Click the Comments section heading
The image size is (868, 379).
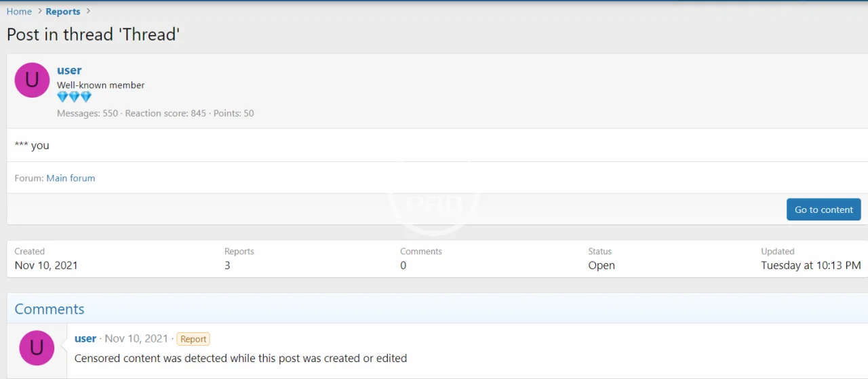click(x=50, y=309)
